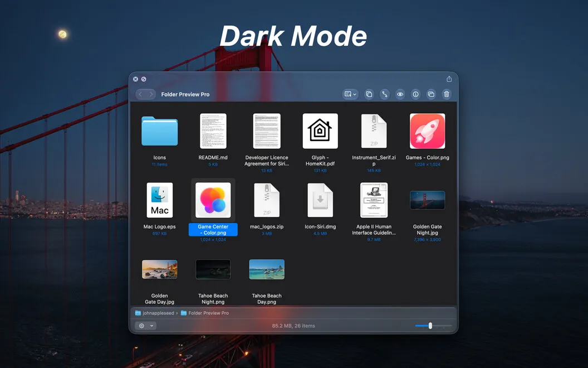Select the Tahoe Beach Day.png thumbnail

click(267, 269)
